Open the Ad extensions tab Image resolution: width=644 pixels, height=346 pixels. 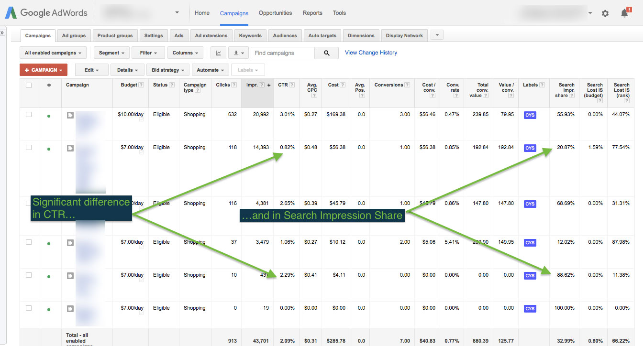[x=211, y=36]
